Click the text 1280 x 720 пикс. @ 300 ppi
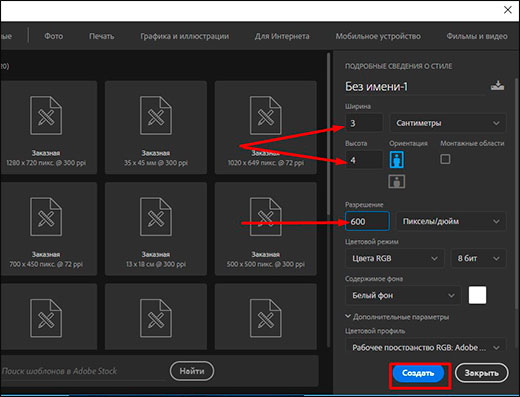Viewport: 520px width, 397px height. pyautogui.click(x=46, y=163)
